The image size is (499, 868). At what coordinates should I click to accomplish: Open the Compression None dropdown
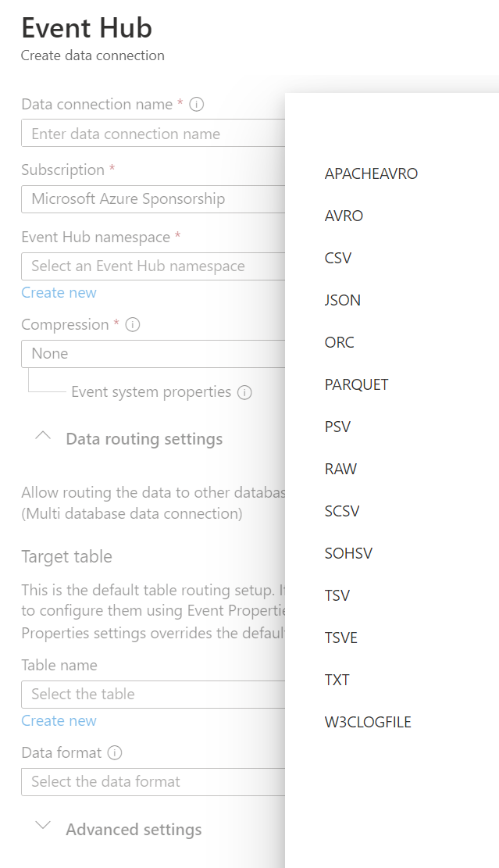coord(153,354)
